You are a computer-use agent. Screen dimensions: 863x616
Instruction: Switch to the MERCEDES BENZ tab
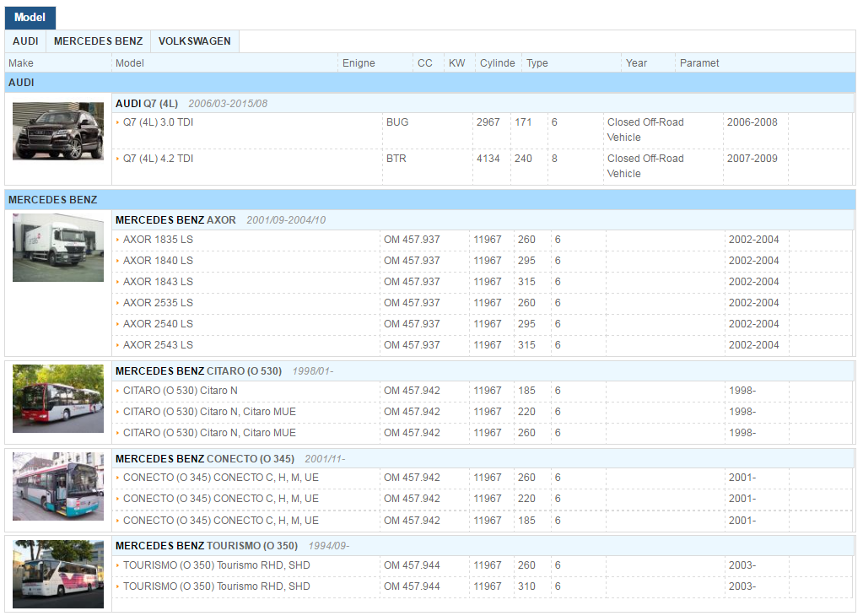pyautogui.click(x=98, y=41)
